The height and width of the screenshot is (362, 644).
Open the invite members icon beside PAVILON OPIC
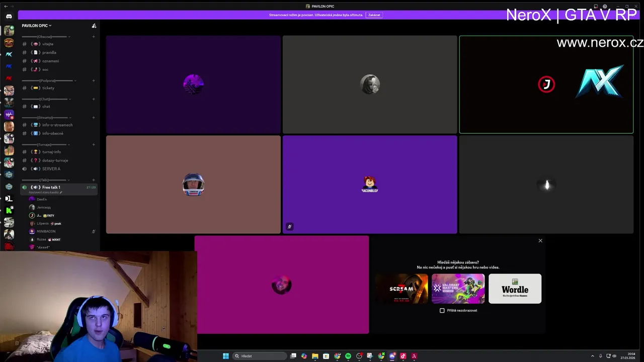[94, 26]
